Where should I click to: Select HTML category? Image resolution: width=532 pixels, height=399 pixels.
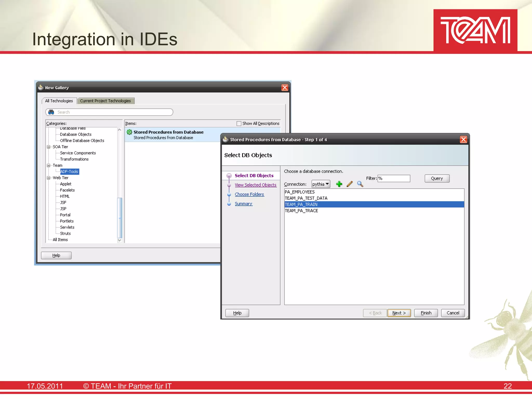click(x=65, y=196)
